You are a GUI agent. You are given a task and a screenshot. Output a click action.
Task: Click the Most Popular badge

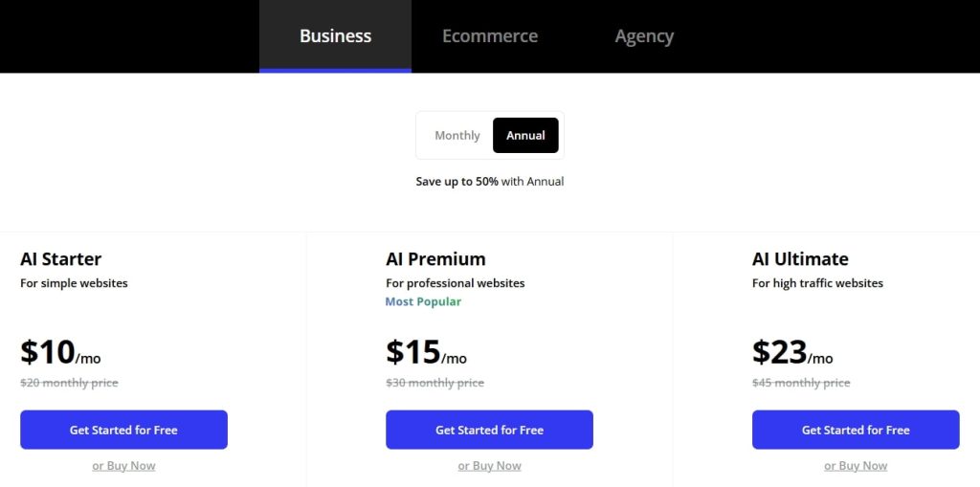423,302
